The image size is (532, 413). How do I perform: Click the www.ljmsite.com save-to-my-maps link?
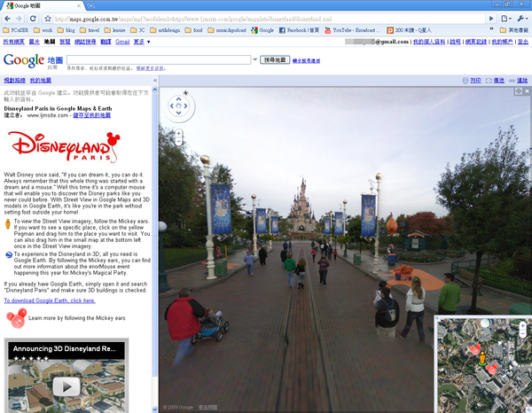91,115
